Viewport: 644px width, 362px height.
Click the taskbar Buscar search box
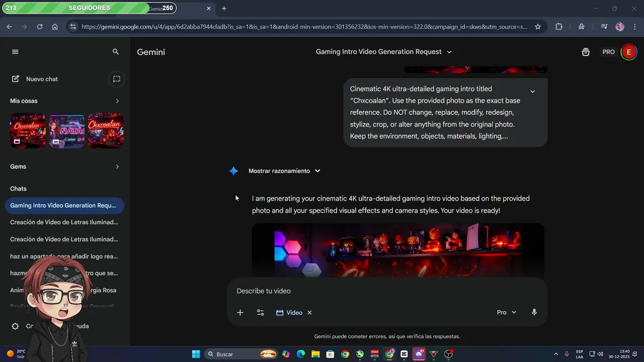(x=242, y=354)
